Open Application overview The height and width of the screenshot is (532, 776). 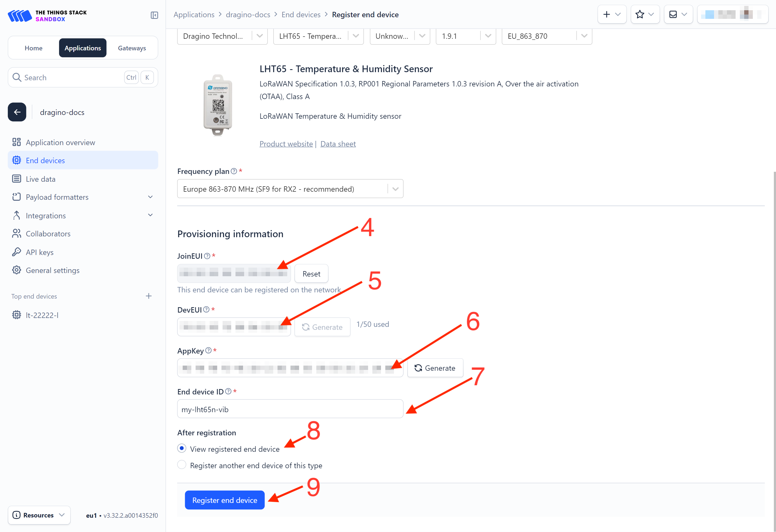click(83, 142)
